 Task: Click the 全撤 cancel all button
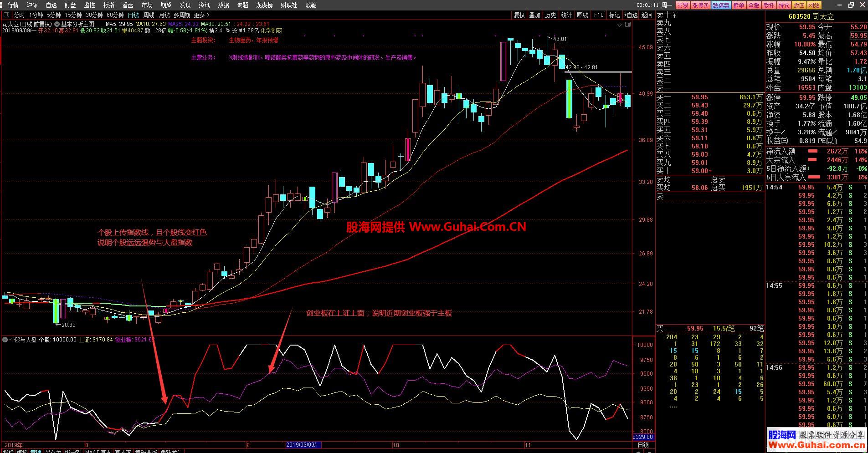pyautogui.click(x=754, y=5)
